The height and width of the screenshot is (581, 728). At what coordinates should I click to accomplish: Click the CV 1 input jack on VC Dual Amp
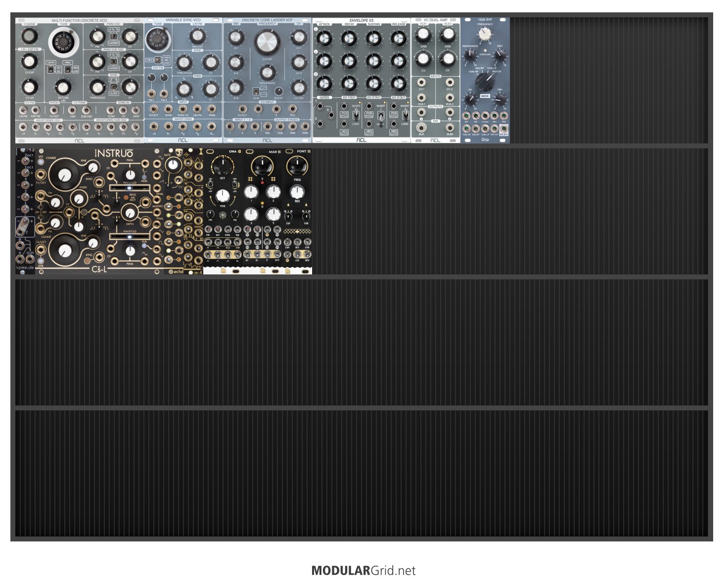coord(422,83)
